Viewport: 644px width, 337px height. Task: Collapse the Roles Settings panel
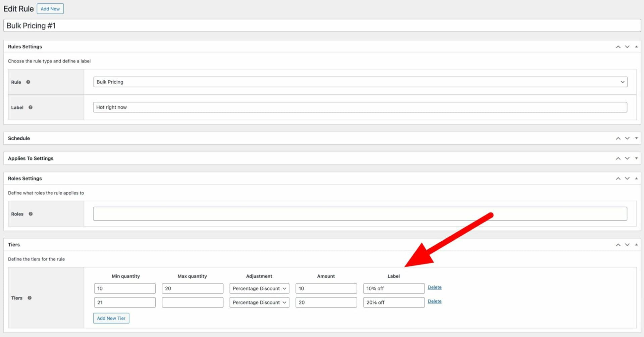click(636, 179)
